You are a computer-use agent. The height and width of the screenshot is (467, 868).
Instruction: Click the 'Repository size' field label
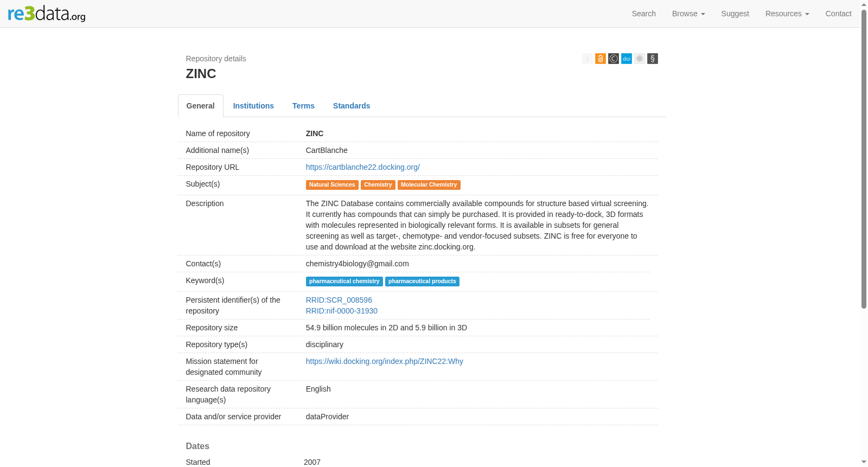(212, 328)
